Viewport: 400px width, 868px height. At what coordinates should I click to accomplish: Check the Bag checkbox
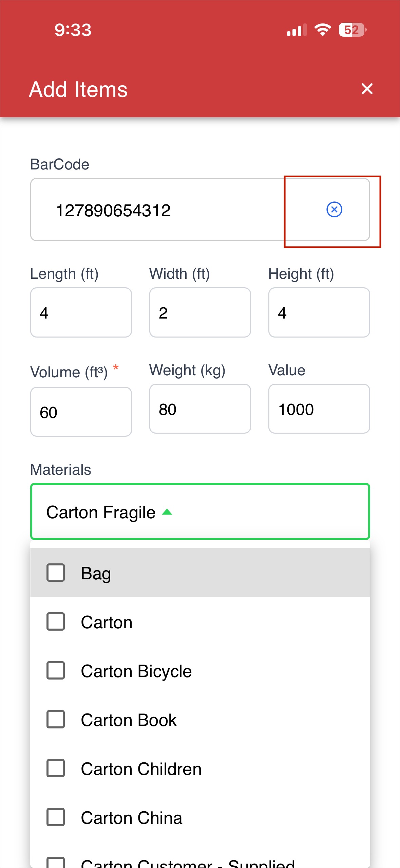pos(56,573)
